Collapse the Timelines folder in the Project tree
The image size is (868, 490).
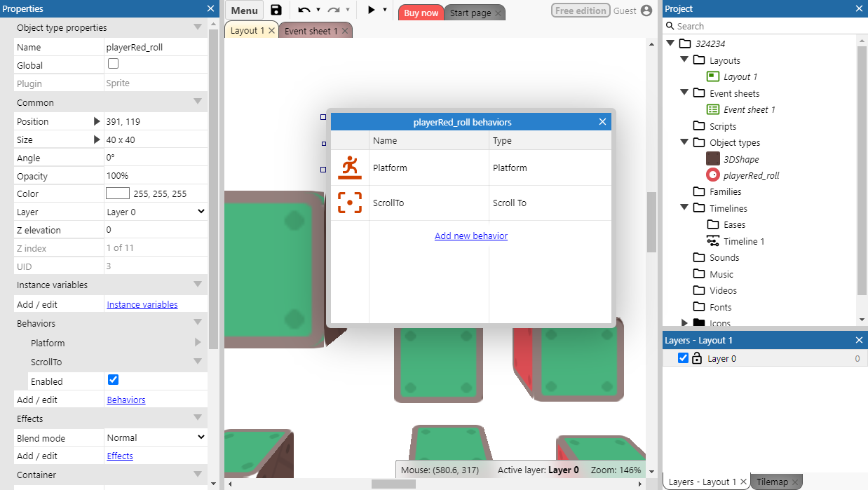[x=684, y=207]
